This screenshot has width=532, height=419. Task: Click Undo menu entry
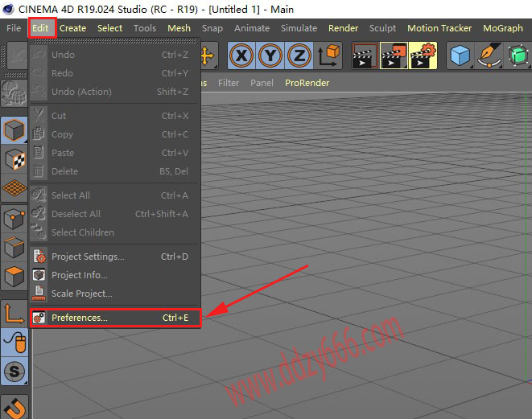(x=114, y=55)
